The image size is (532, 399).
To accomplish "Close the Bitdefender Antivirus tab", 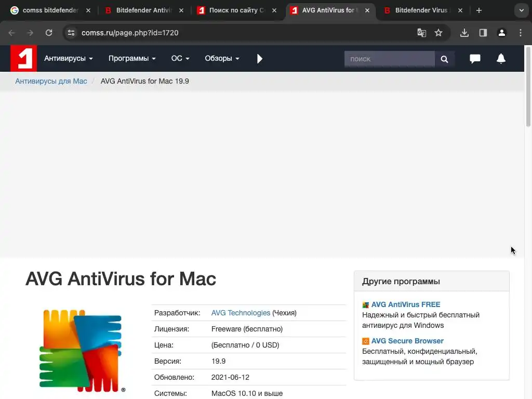I will click(181, 10).
